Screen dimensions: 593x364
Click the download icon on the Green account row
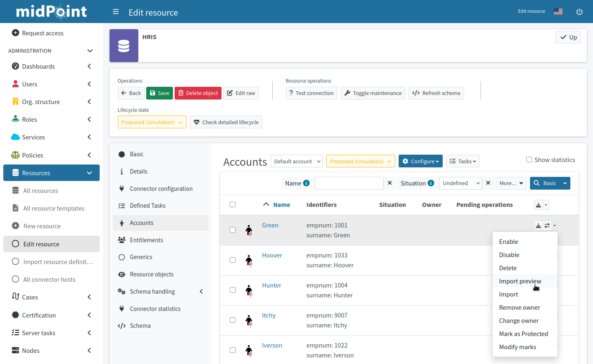coord(538,225)
